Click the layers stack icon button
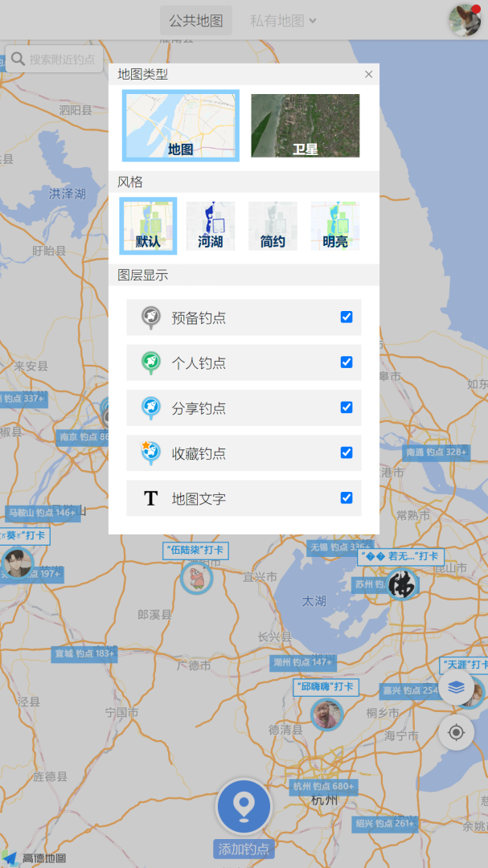488x868 pixels. coord(457,688)
